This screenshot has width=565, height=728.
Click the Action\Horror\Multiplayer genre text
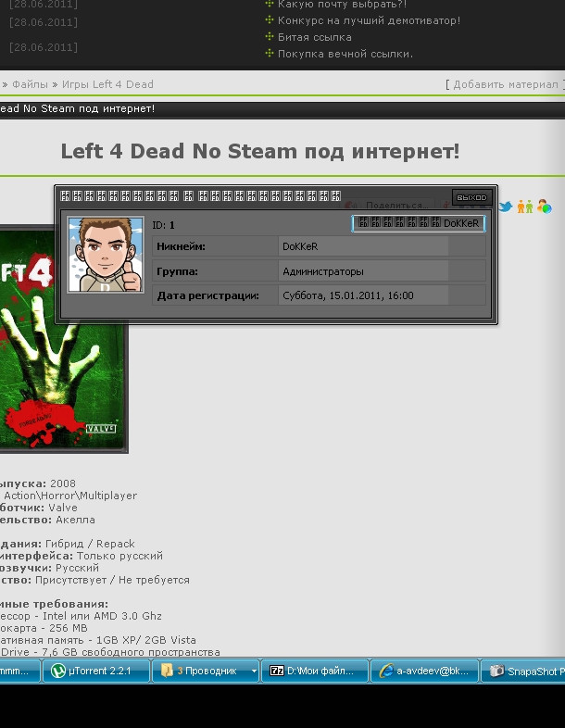tap(70, 496)
